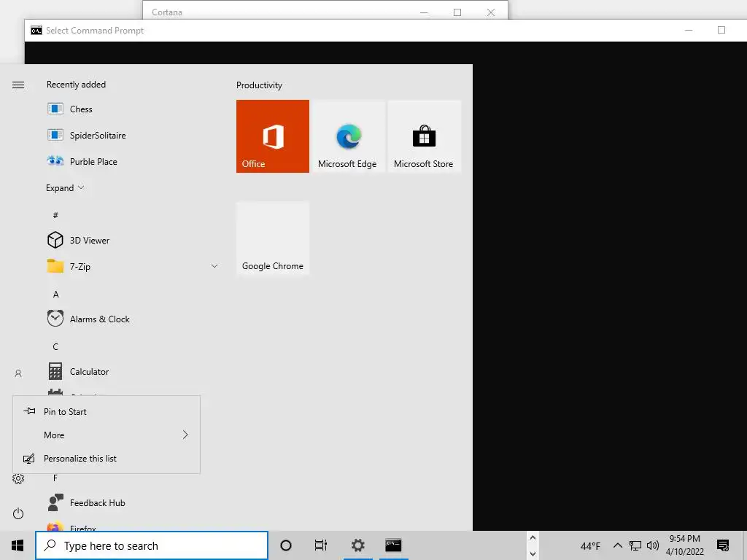
Task: Click the Command Prompt title bar icon
Action: tap(36, 31)
